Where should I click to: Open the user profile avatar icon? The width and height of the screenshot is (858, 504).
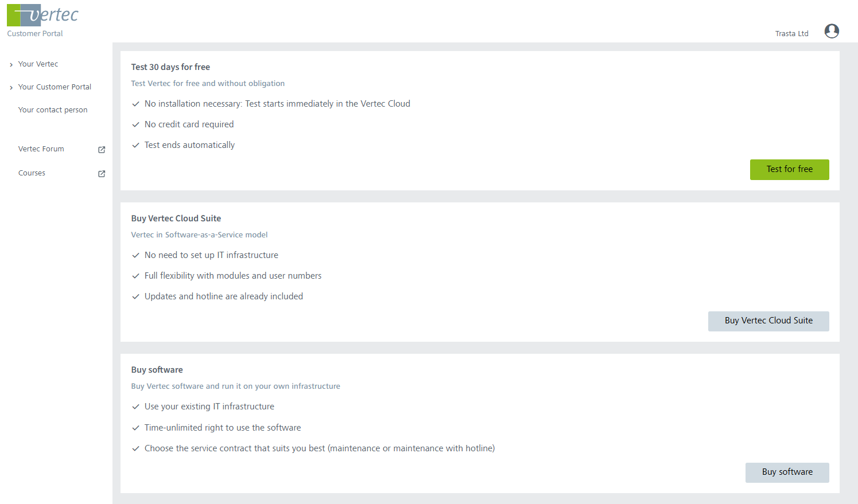[832, 31]
